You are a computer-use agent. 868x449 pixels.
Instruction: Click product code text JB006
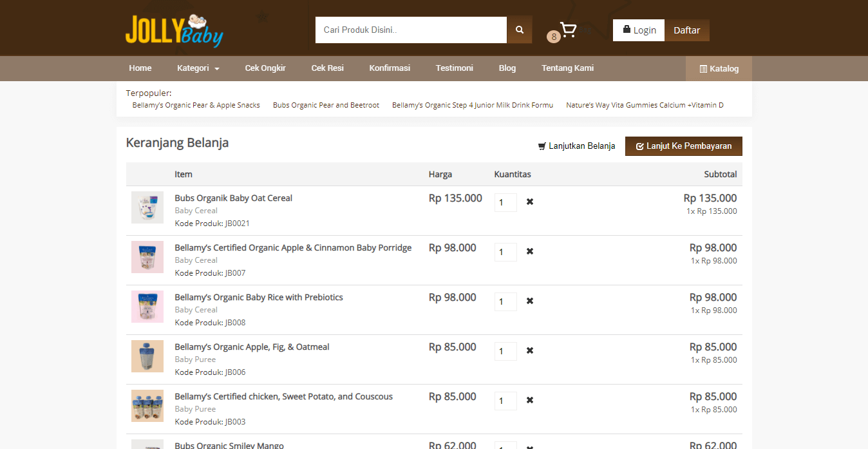(235, 372)
